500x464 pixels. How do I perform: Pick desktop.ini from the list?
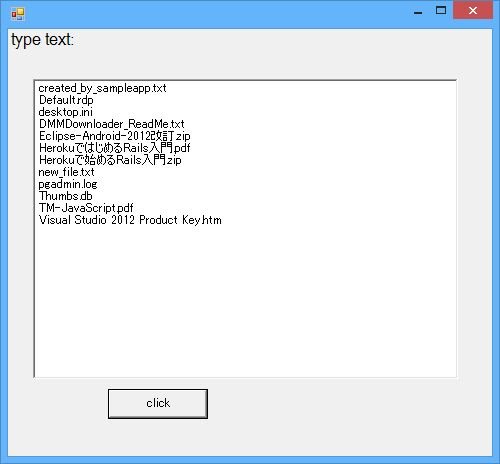[66, 112]
